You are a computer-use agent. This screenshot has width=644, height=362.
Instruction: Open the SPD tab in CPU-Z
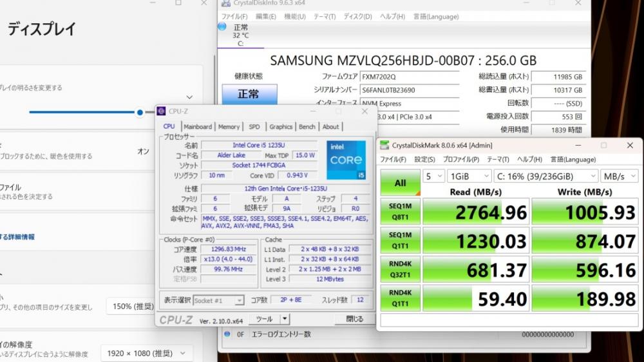click(x=254, y=127)
